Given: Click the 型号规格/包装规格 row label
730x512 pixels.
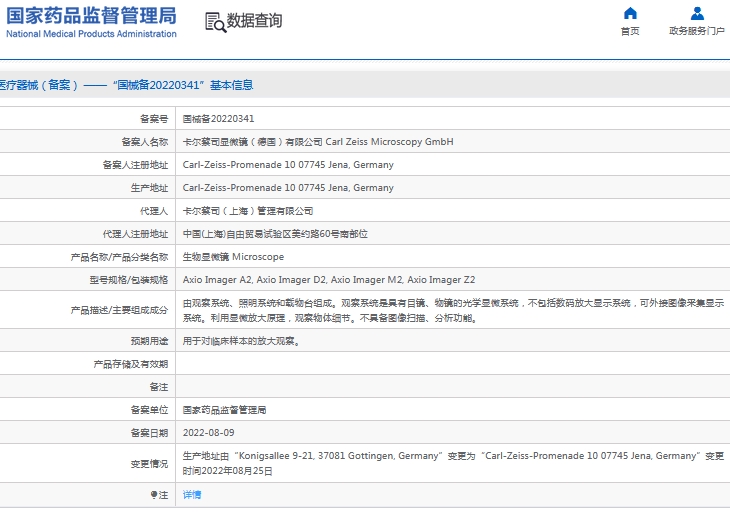Looking at the screenshot, I should 129,280.
